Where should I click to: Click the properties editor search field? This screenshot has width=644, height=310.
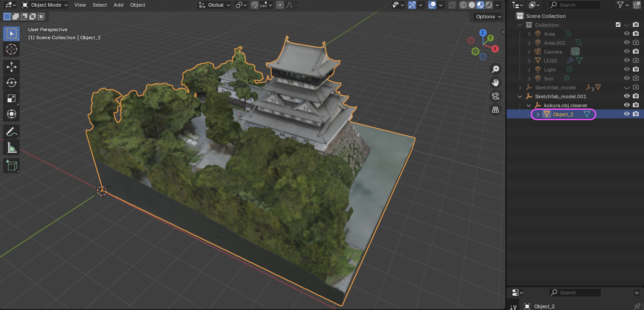pyautogui.click(x=574, y=293)
